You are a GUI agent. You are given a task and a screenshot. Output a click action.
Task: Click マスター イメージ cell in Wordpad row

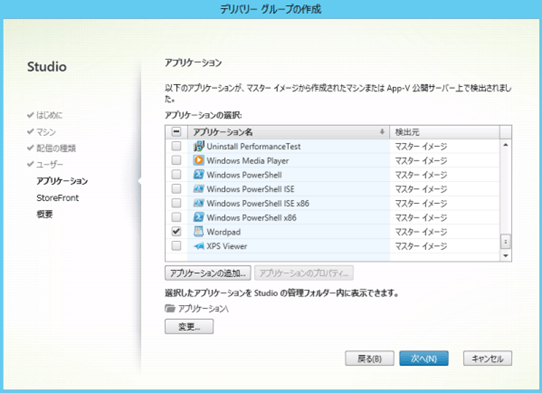[444, 232]
